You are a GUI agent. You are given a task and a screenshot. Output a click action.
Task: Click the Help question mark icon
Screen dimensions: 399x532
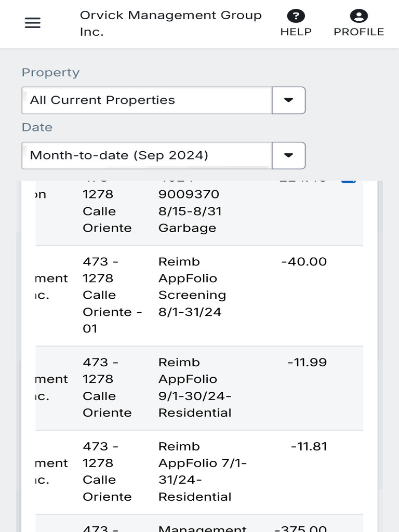point(296,16)
